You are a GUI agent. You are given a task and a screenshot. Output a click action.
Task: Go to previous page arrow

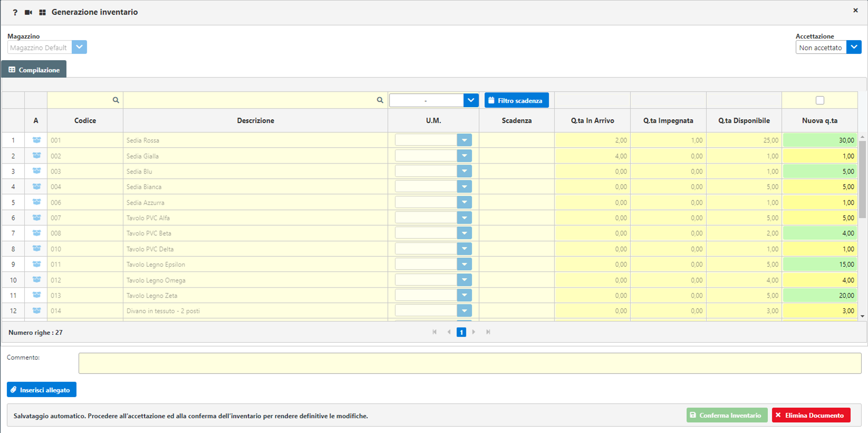tap(449, 332)
